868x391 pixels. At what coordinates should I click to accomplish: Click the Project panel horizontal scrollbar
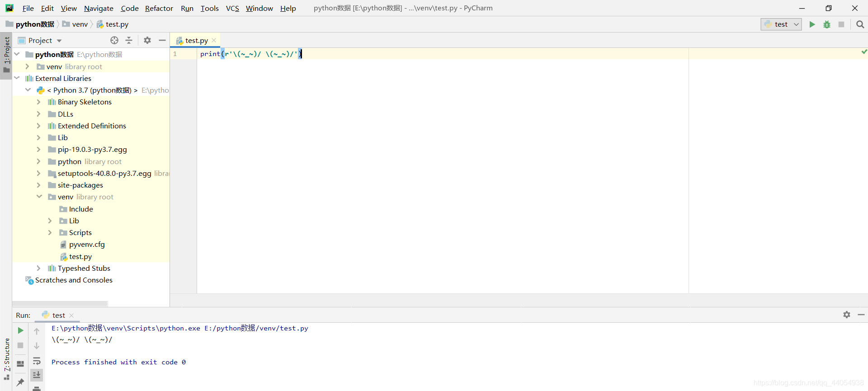point(60,304)
